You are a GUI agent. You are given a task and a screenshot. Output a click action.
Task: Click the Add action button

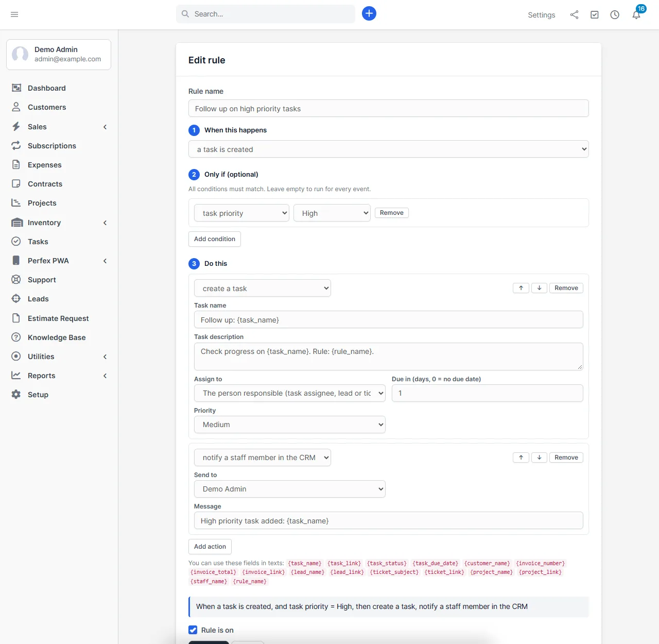210,547
